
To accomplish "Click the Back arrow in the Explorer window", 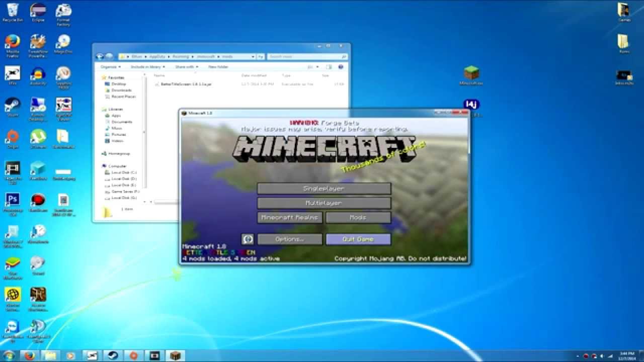I will click(x=100, y=56).
